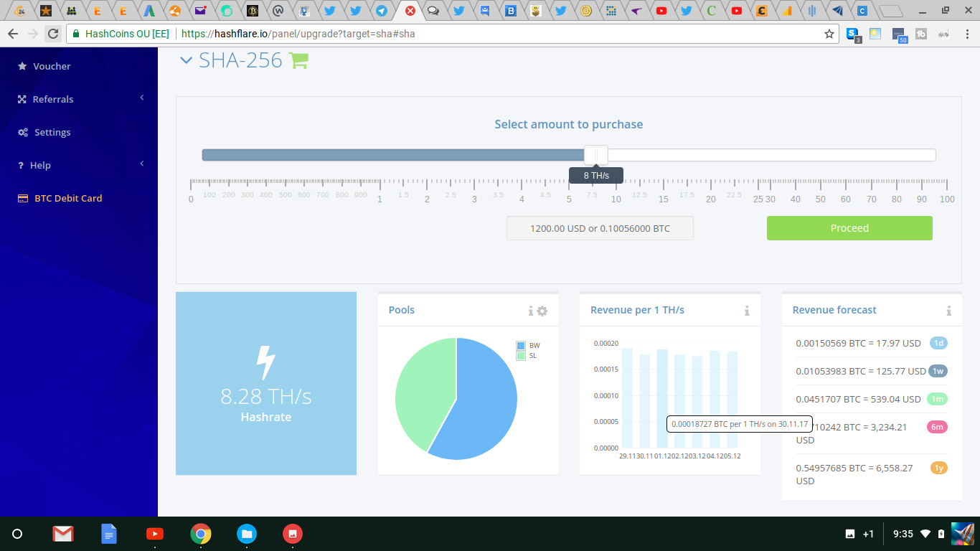Viewport: 980px width, 551px height.
Task: Click the hashrate slider handle
Action: [x=595, y=155]
